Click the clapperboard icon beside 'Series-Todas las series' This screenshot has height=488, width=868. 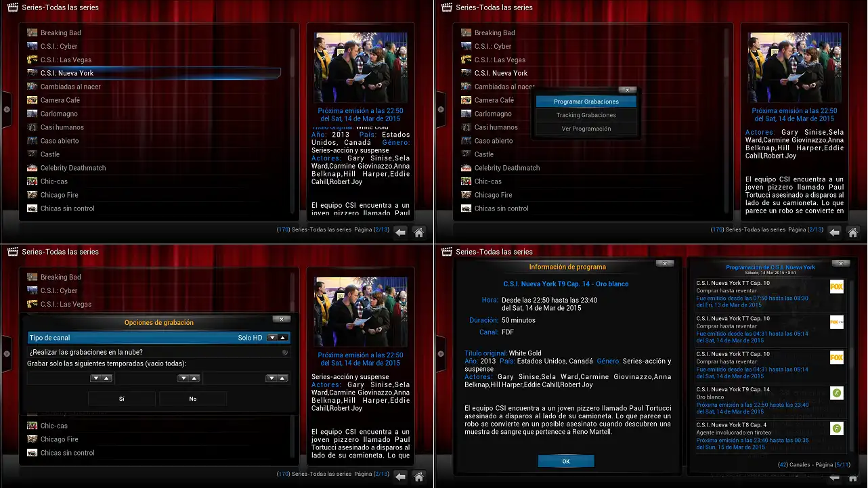point(12,7)
